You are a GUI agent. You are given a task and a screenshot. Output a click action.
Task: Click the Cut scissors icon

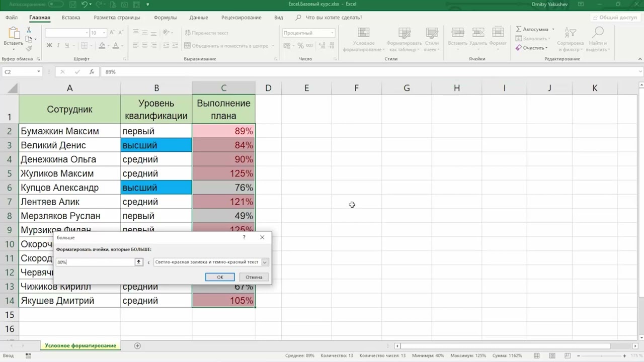coord(29,31)
